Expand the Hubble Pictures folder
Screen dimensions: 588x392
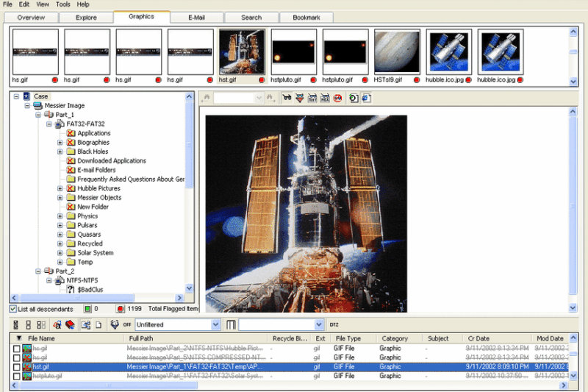(x=60, y=188)
